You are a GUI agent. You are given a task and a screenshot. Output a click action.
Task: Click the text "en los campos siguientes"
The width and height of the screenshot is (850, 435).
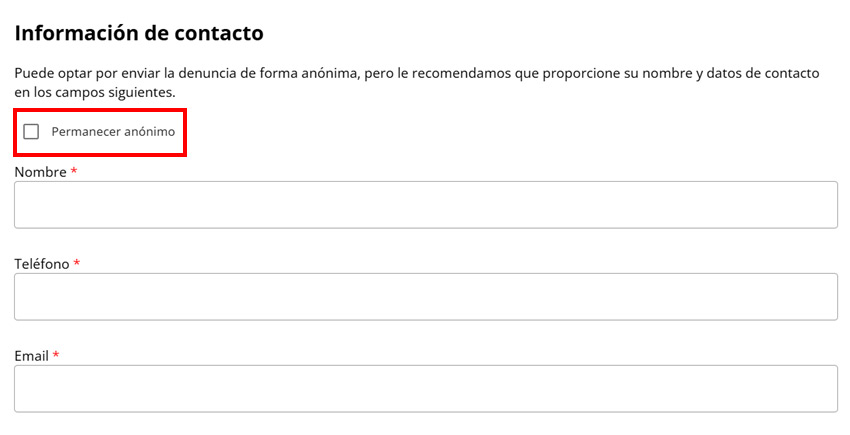(x=95, y=92)
